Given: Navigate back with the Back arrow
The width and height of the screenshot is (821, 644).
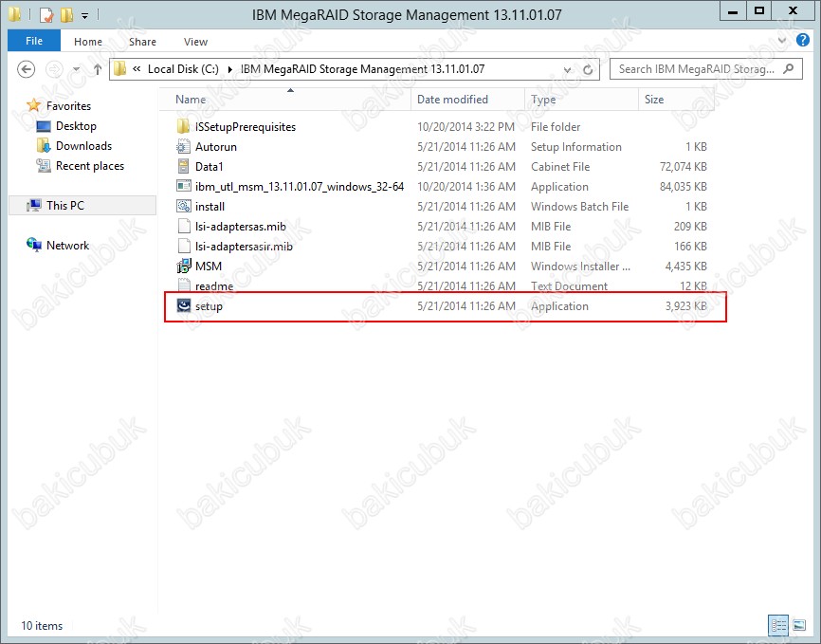Looking at the screenshot, I should tap(27, 69).
